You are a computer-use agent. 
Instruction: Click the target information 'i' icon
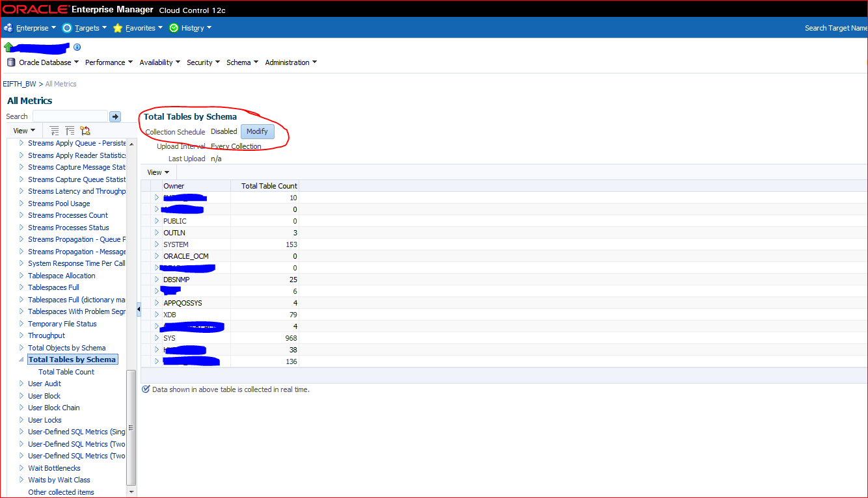(x=77, y=47)
